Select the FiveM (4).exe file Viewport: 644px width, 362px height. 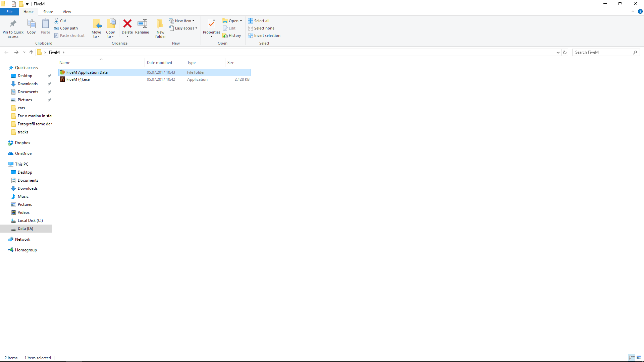155,79
